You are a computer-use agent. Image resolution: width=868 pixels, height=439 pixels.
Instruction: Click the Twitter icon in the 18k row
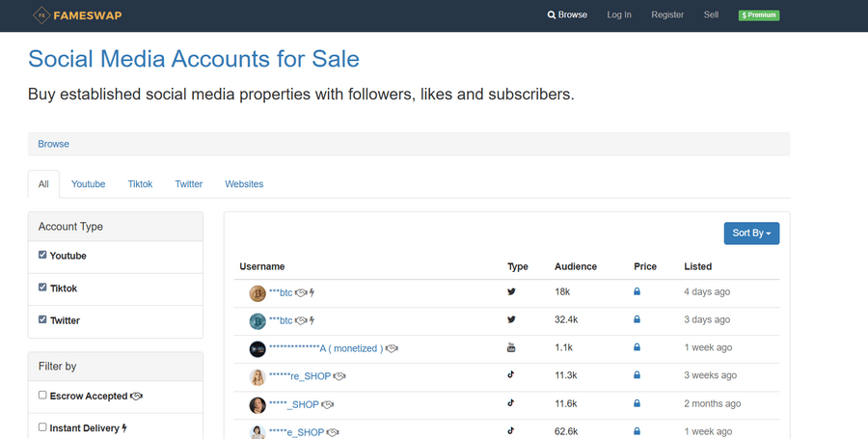(511, 292)
